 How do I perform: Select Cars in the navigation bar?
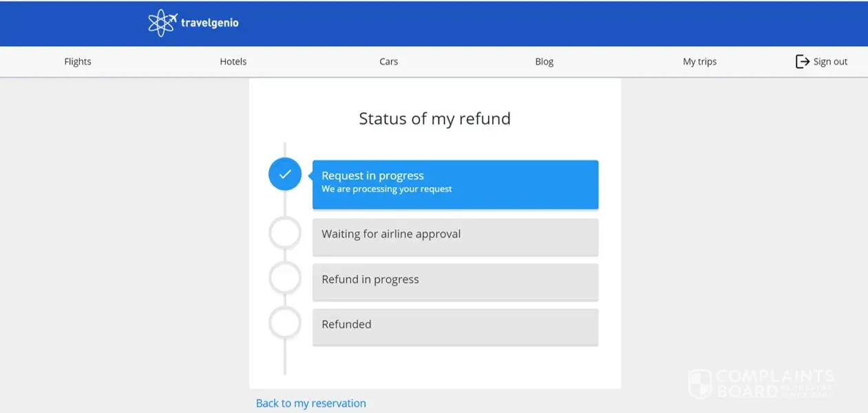[x=389, y=61]
